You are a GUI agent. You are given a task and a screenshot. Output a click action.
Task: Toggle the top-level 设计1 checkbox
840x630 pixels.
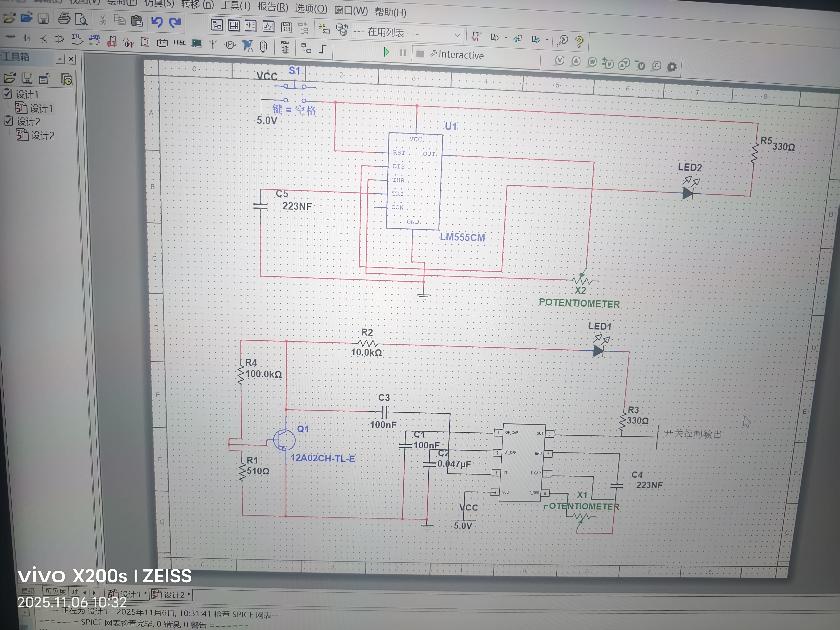point(8,94)
